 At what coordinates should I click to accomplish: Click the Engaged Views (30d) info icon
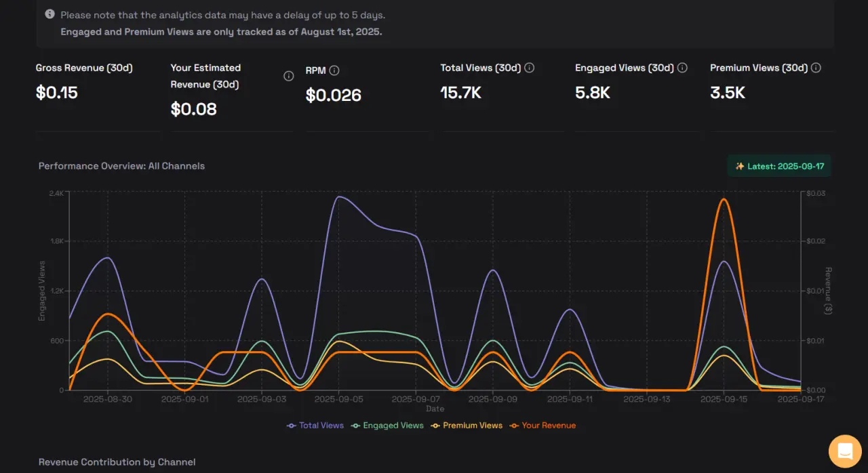coord(682,68)
